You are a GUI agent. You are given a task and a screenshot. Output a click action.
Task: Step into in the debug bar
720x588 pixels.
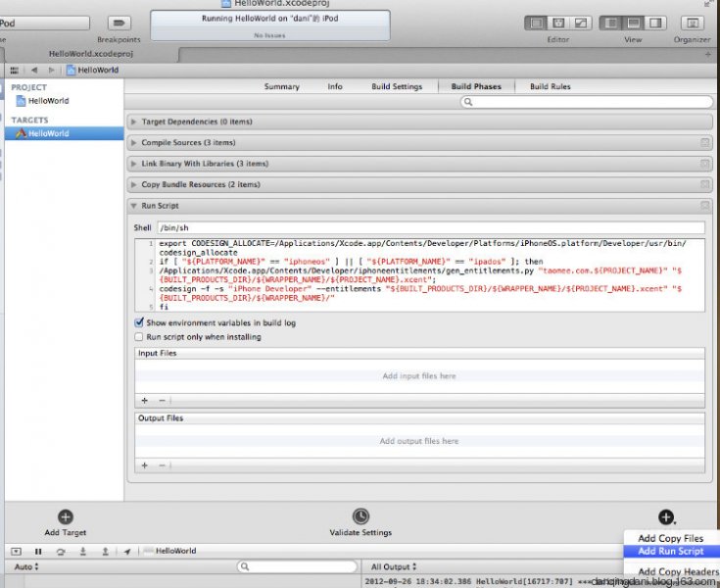(x=83, y=551)
